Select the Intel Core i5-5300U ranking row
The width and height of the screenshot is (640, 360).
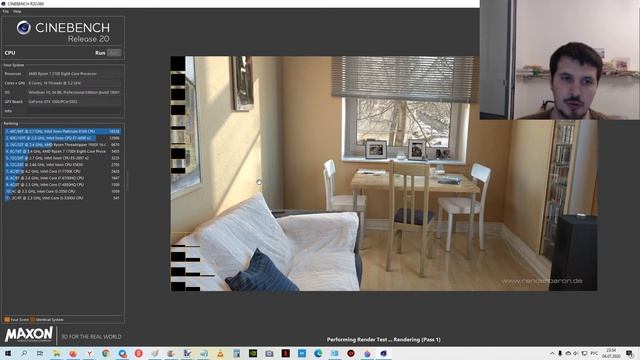63,198
